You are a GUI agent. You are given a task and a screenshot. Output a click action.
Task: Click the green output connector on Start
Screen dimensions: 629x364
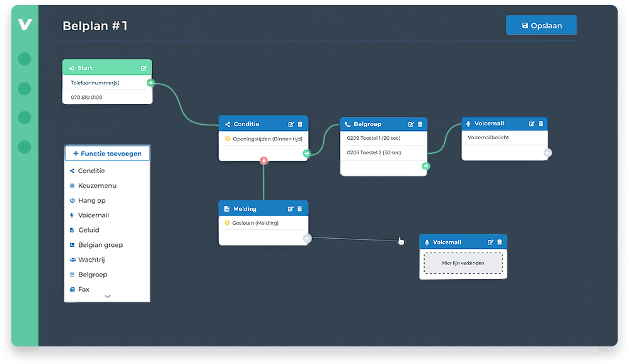[151, 82]
